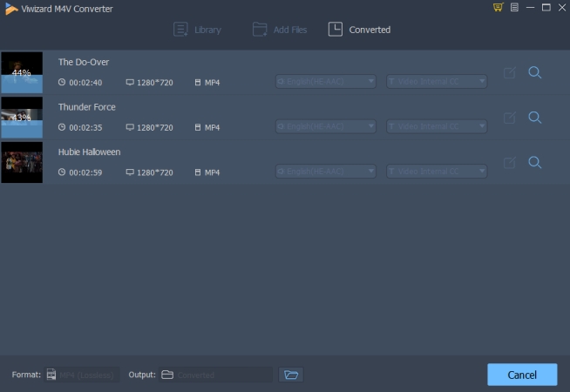Click the MP4 format label for Thunder Force
Image resolution: width=570 pixels, height=392 pixels.
click(213, 127)
